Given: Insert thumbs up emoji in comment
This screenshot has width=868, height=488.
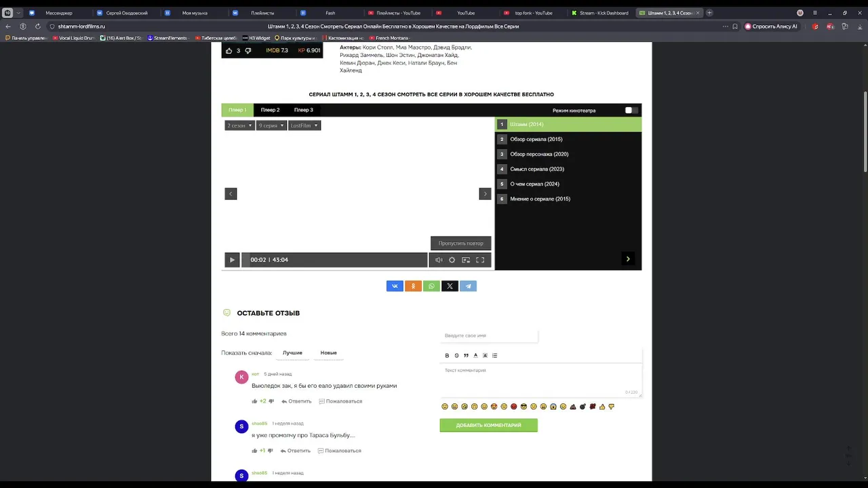Looking at the screenshot, I should (601, 407).
